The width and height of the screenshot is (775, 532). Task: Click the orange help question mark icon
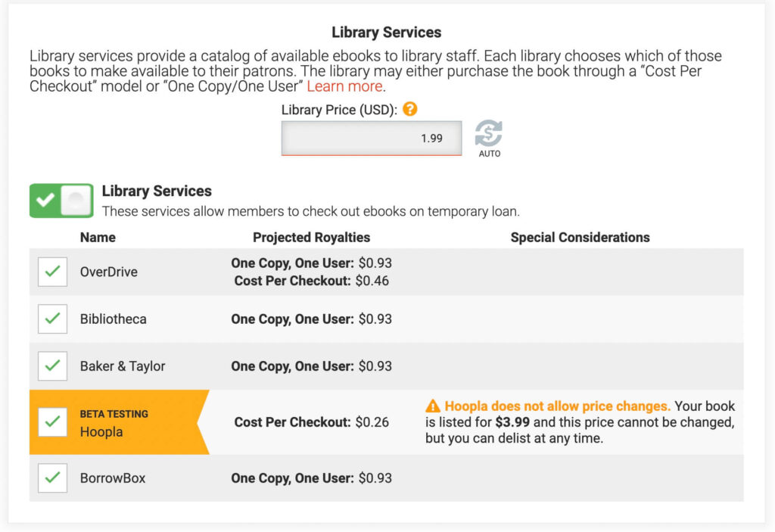[410, 109]
